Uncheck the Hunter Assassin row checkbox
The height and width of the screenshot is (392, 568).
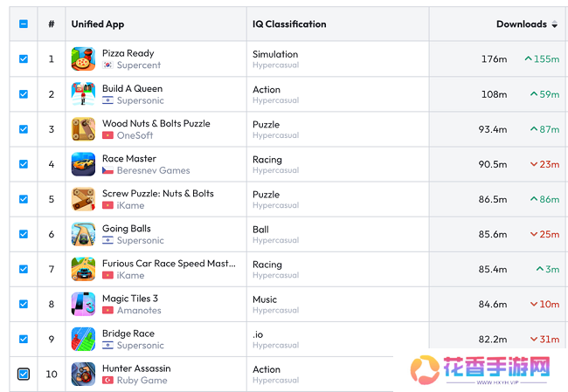pyautogui.click(x=24, y=374)
